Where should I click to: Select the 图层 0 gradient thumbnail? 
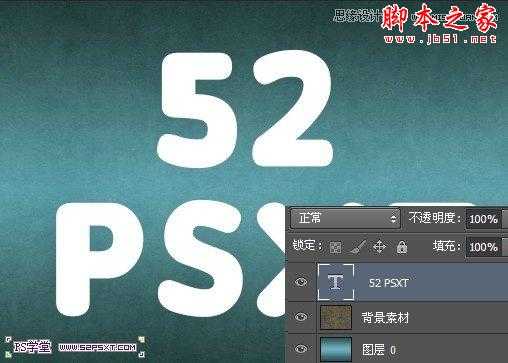[x=336, y=349]
